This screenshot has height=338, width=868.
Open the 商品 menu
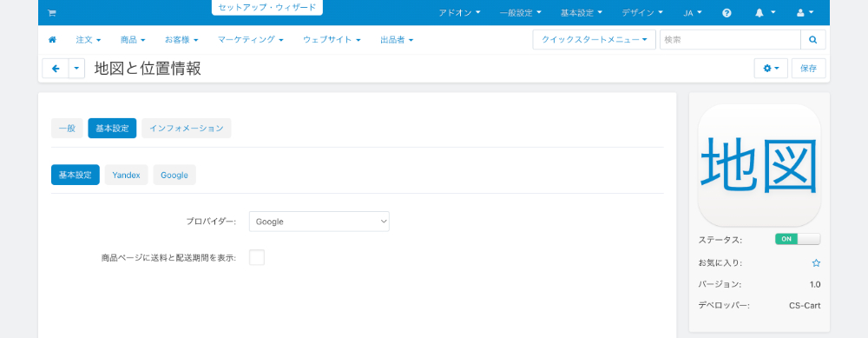pos(132,40)
